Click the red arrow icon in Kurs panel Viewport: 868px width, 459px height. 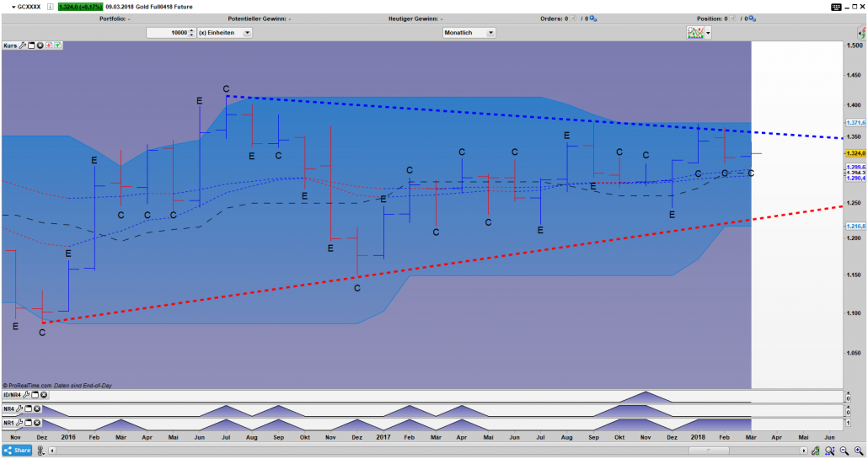click(x=49, y=45)
